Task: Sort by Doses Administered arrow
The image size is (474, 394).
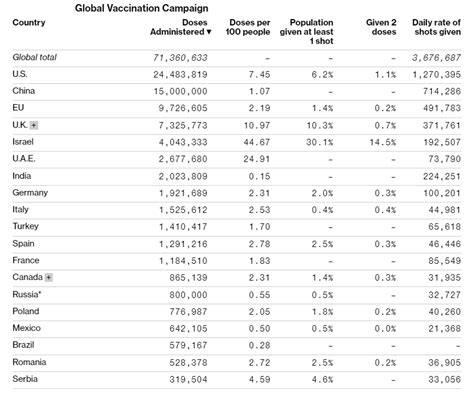Action: (209, 32)
